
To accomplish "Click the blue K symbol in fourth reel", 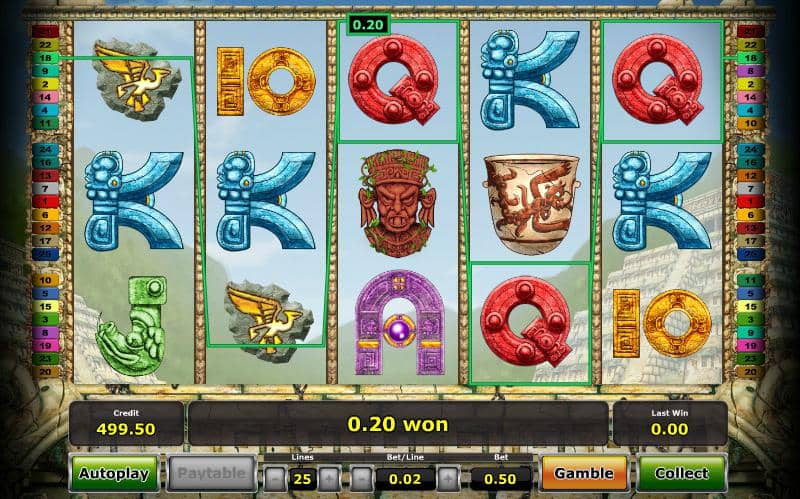I will (529, 79).
